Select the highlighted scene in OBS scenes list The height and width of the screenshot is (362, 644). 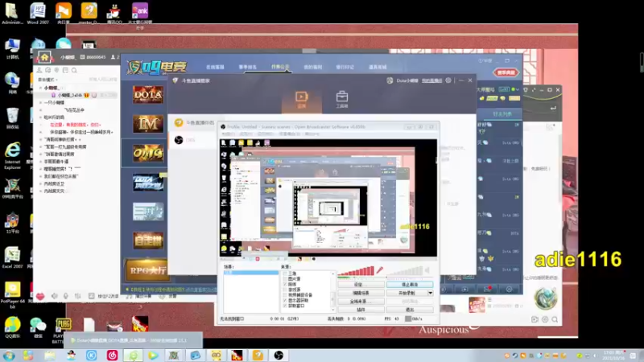pyautogui.click(x=251, y=273)
